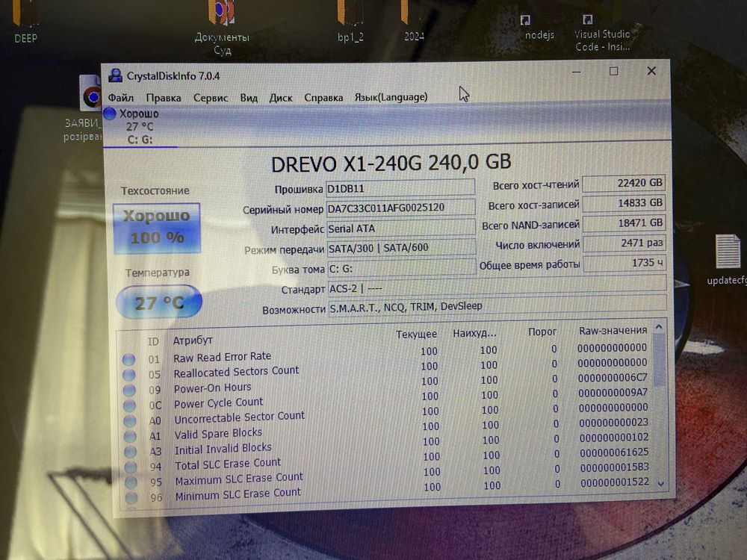Screen dimensions: 747x560
Task: Open the bp1_2 desktop folder icon
Action: click(350, 22)
